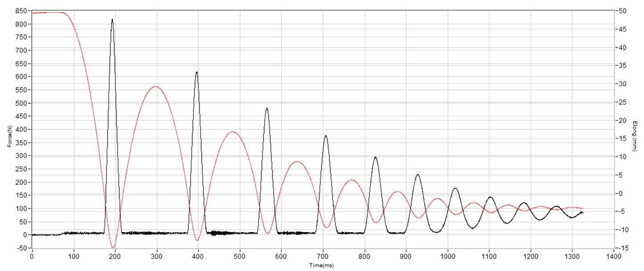The image size is (644, 271).
Task: Click the third black force peak near 565 ms
Action: pos(267,108)
